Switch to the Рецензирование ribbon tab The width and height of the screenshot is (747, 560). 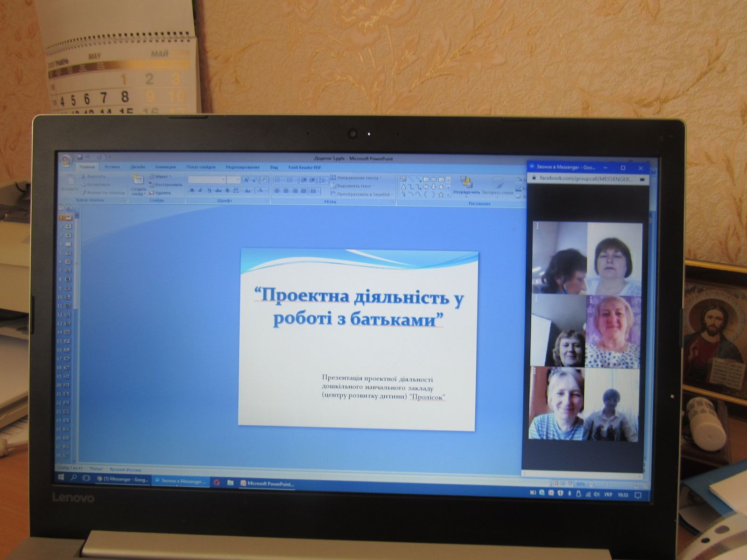[x=242, y=167]
